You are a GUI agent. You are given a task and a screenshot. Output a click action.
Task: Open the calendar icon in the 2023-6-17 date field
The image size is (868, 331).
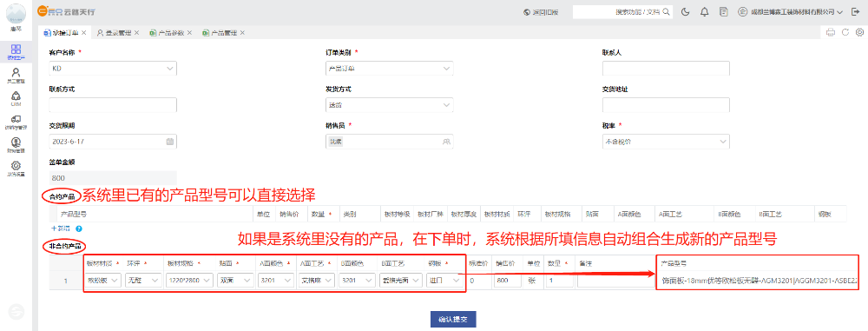(x=169, y=142)
